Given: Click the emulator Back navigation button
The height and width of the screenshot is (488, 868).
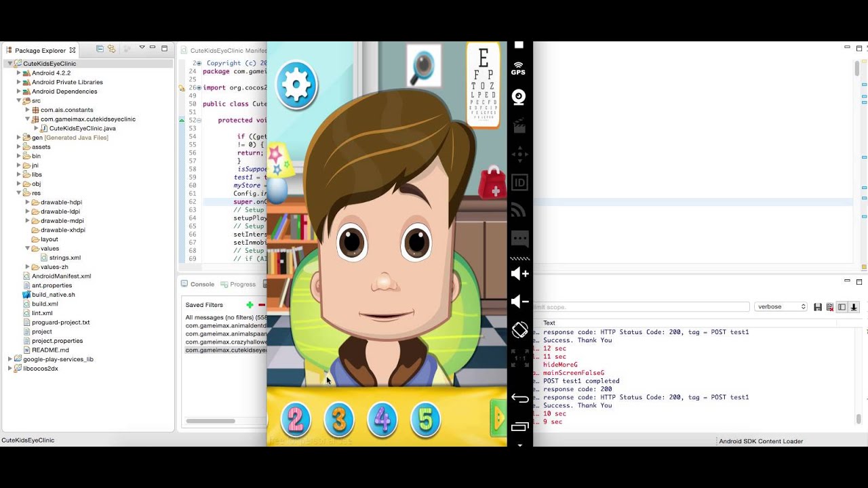Looking at the screenshot, I should click(519, 399).
